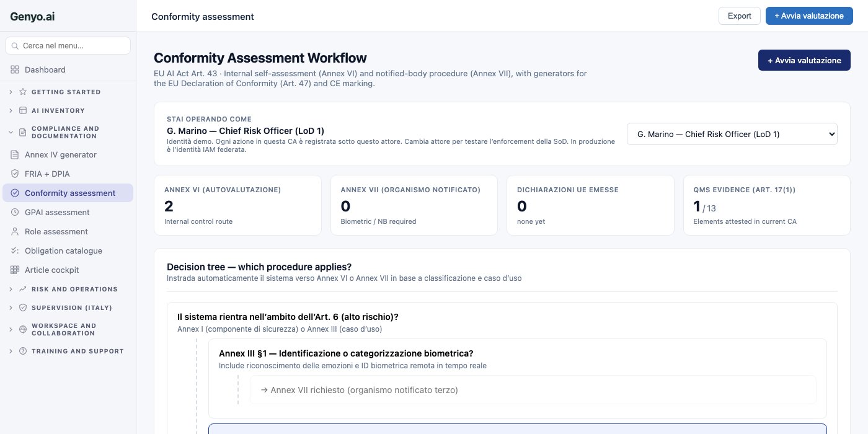Open Article cockpit in sidebar
The image size is (868, 434).
68,270
